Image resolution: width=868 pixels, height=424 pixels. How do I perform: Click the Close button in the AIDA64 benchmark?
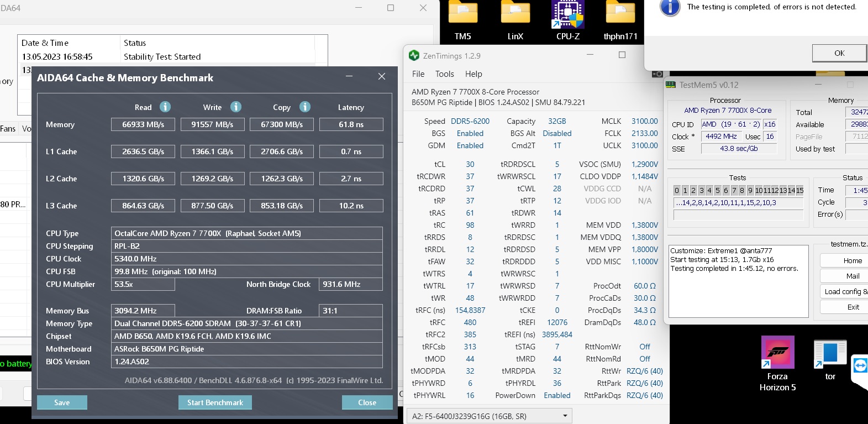[367, 402]
